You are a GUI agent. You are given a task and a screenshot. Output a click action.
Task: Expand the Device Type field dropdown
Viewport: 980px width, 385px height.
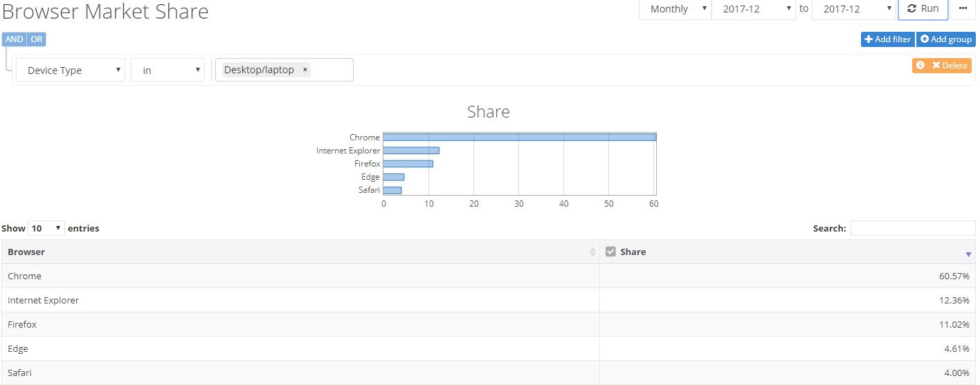click(x=71, y=70)
